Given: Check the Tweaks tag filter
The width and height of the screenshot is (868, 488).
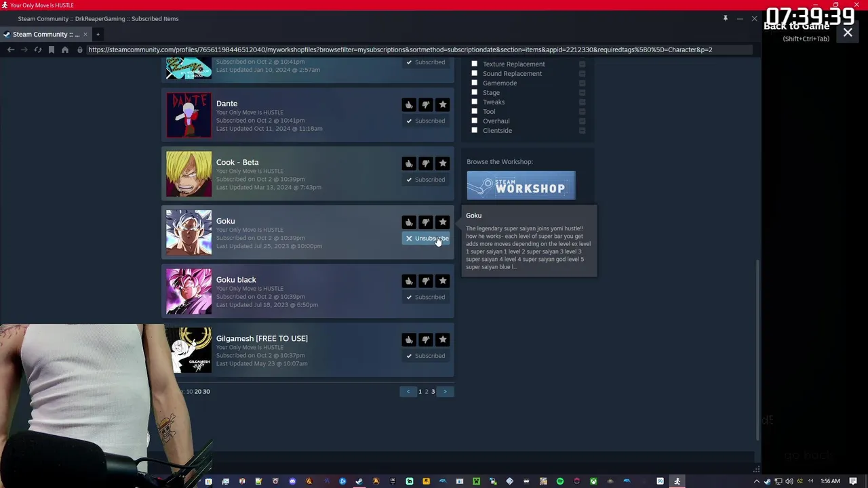Looking at the screenshot, I should [x=475, y=102].
